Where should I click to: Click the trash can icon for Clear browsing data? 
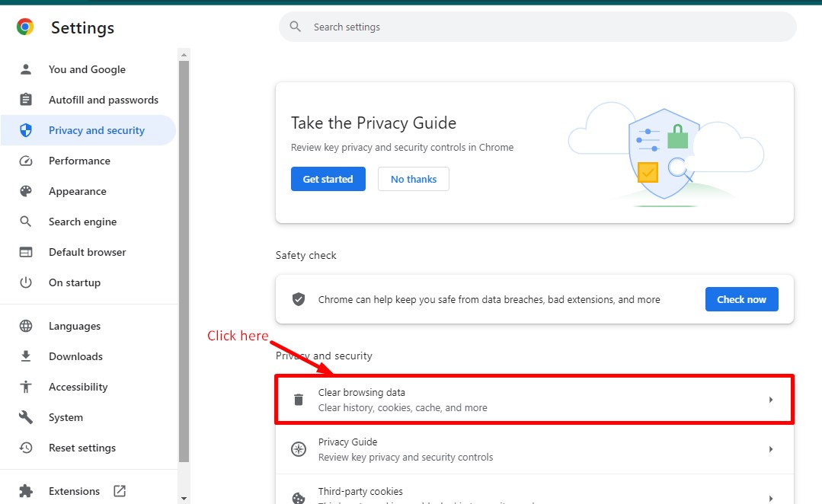point(299,400)
